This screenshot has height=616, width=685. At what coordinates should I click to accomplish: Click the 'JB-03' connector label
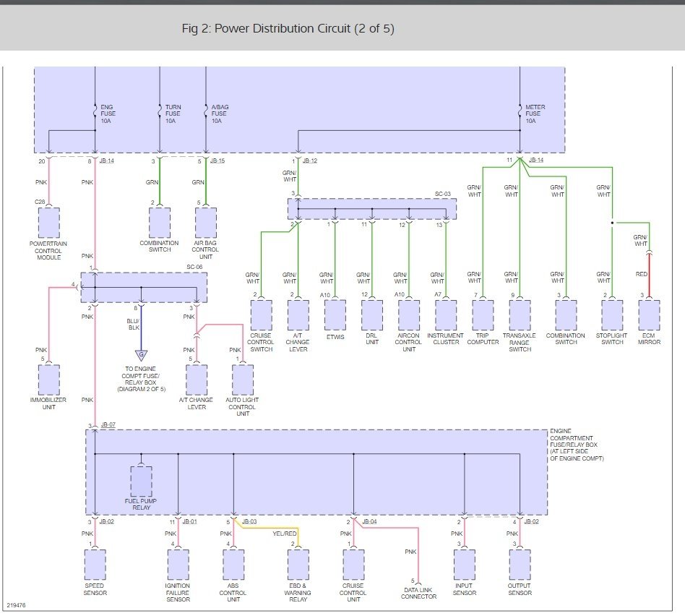[249, 521]
